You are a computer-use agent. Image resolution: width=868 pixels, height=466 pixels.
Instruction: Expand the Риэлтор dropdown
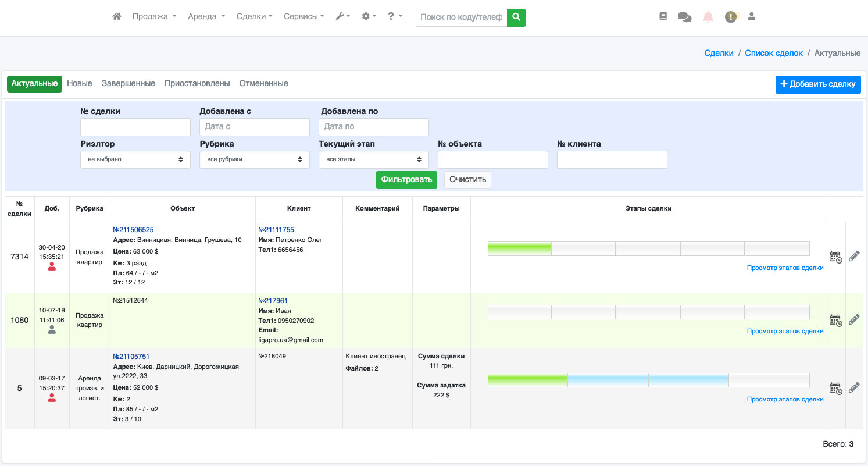pyautogui.click(x=135, y=159)
